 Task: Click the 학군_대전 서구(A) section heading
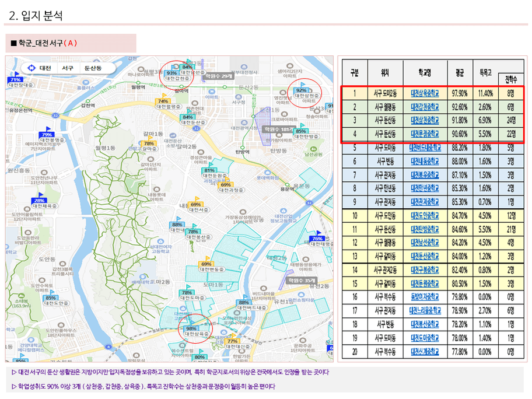[x=44, y=43]
